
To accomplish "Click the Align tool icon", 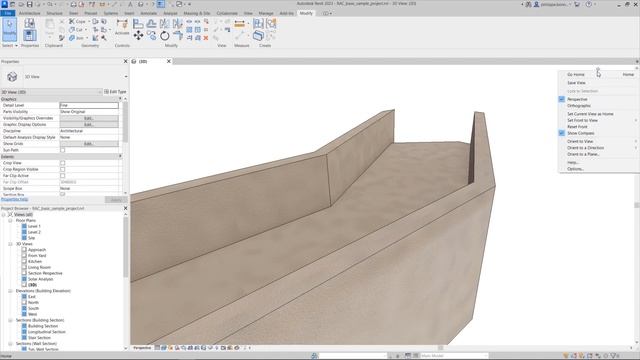I will pos(138,24).
